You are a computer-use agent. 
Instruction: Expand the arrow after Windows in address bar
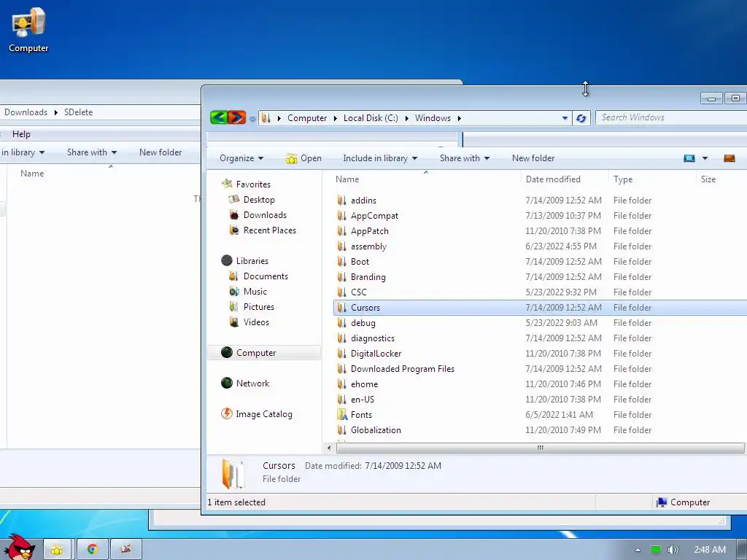coord(460,118)
